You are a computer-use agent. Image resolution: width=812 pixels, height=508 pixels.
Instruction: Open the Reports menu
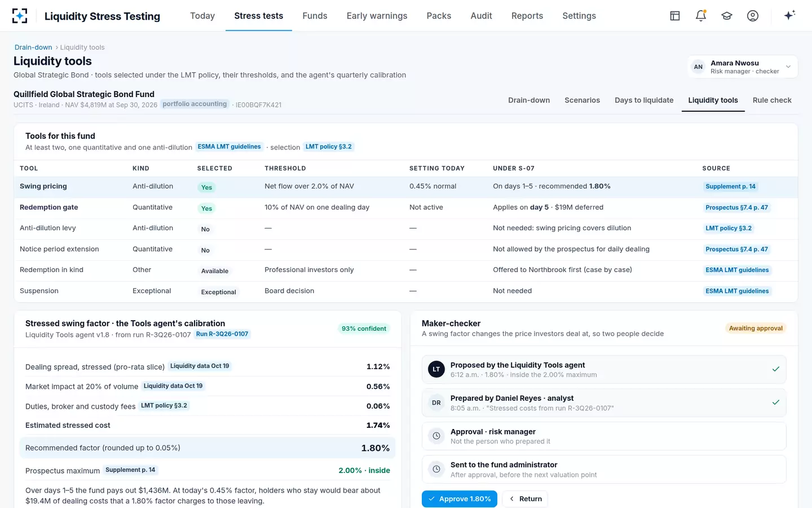pos(527,16)
